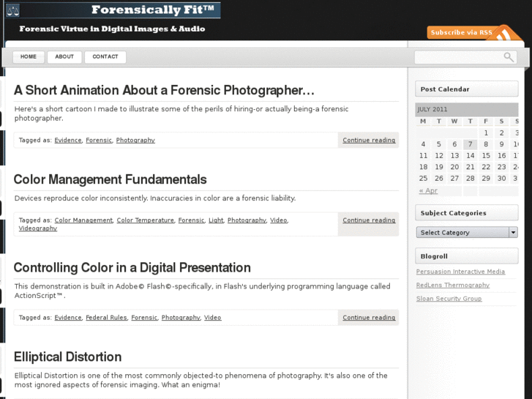The width and height of the screenshot is (532, 399).
Task: Open the HOME menu item
Action: tap(29, 56)
